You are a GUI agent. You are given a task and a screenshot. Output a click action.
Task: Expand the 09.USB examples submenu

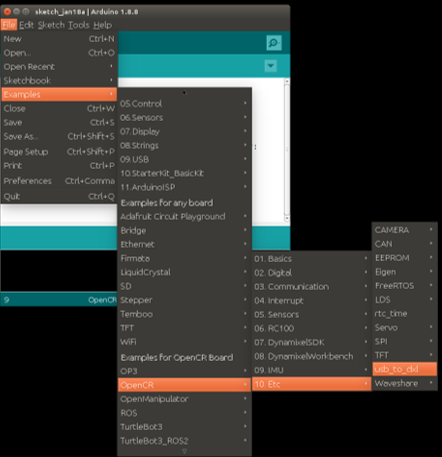(185, 159)
